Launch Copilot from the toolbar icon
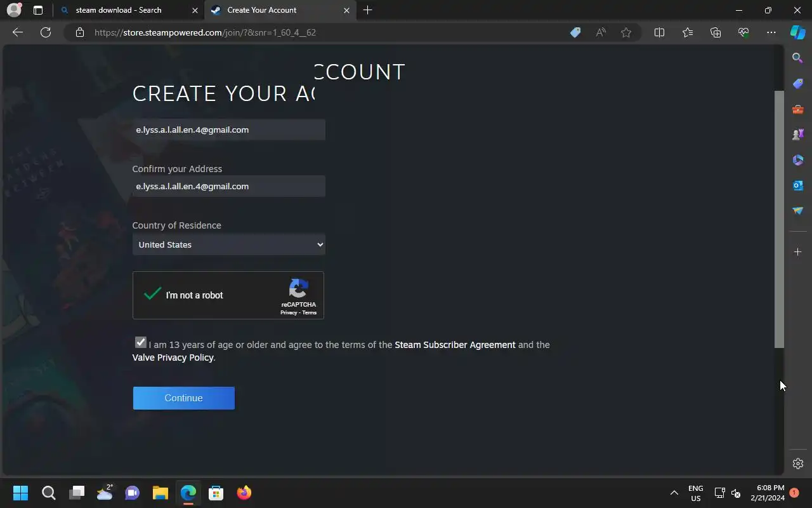This screenshot has width=812, height=508. click(x=798, y=32)
